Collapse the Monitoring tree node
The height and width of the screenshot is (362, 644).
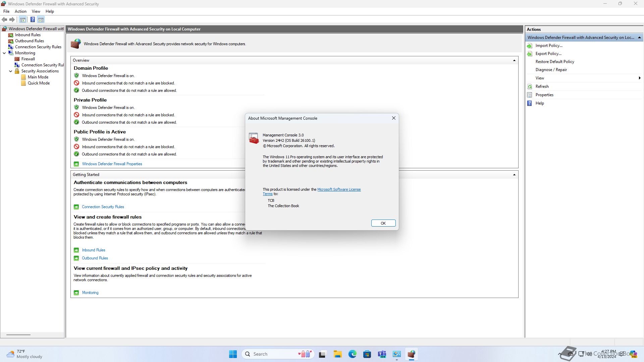[4, 53]
